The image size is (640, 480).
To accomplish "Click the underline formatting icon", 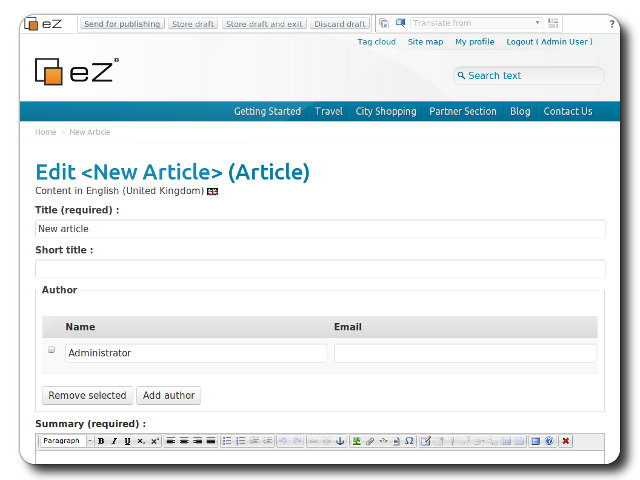I will tap(127, 441).
